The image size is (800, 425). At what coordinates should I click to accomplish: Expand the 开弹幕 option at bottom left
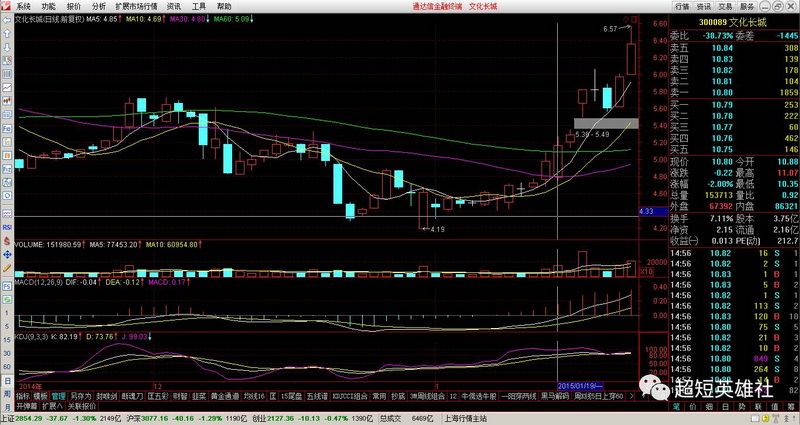26,406
